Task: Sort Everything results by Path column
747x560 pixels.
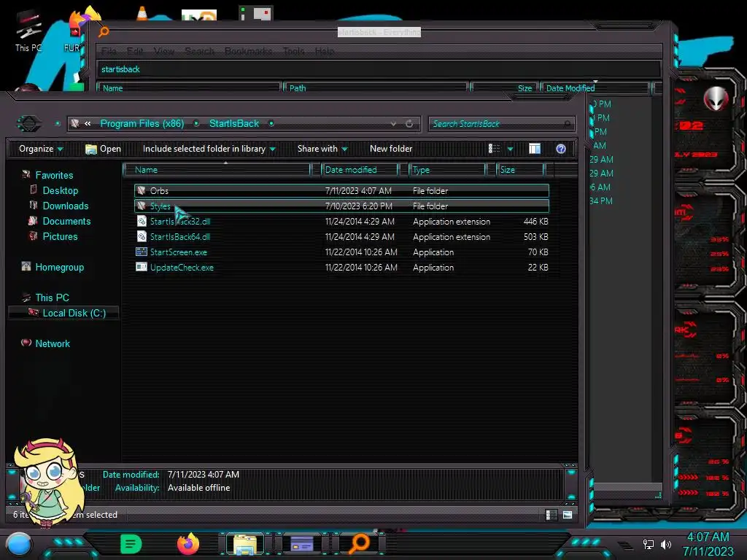Action: point(376,88)
